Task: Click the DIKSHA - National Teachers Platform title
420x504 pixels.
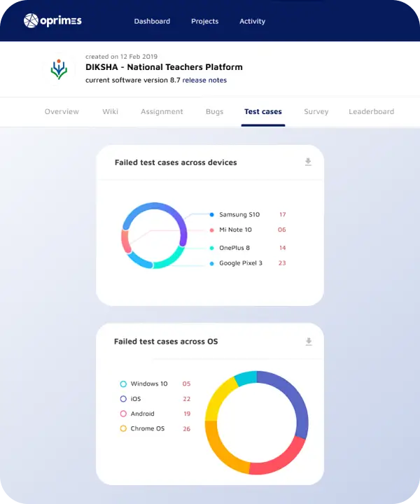Action: tap(164, 67)
